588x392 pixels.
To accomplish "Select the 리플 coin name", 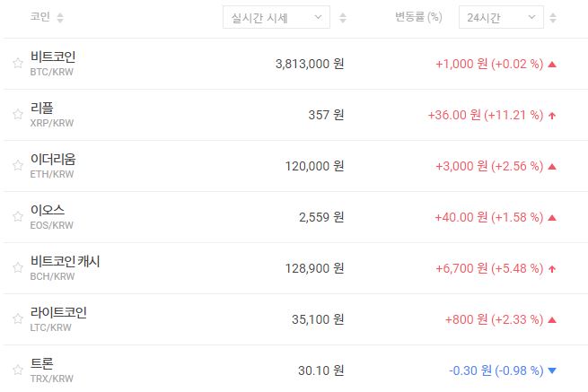I will pos(41,109).
